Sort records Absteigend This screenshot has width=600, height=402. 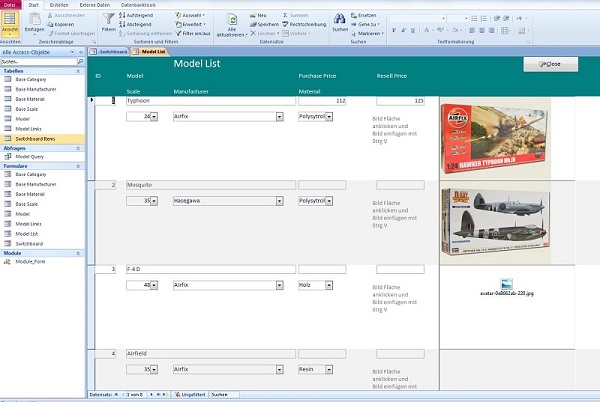135,24
